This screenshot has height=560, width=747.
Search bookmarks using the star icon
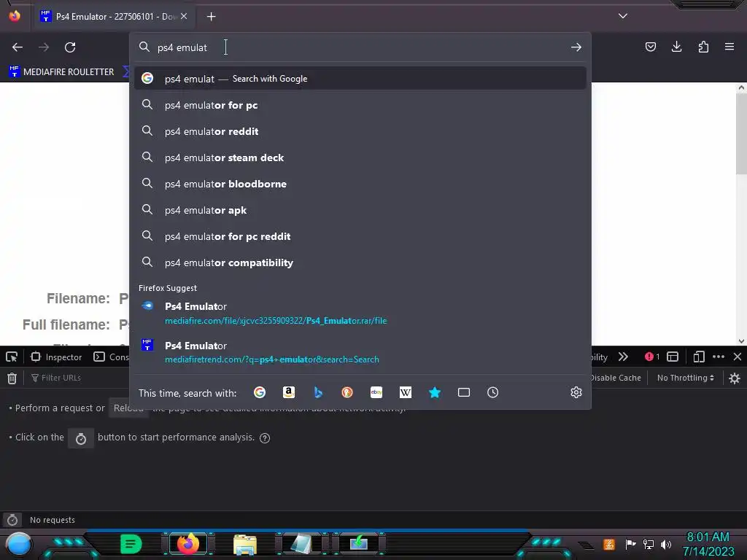click(435, 392)
